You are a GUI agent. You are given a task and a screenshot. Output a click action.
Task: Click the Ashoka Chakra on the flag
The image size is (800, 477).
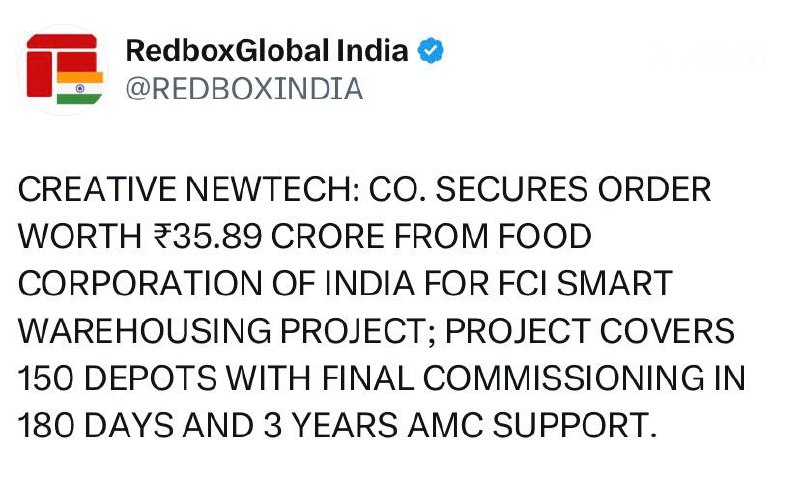pyautogui.click(x=80, y=88)
